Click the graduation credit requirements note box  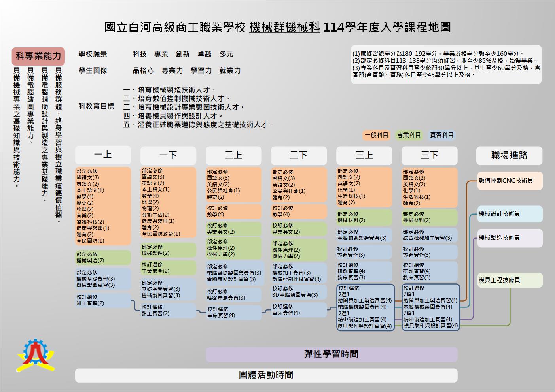(446, 64)
